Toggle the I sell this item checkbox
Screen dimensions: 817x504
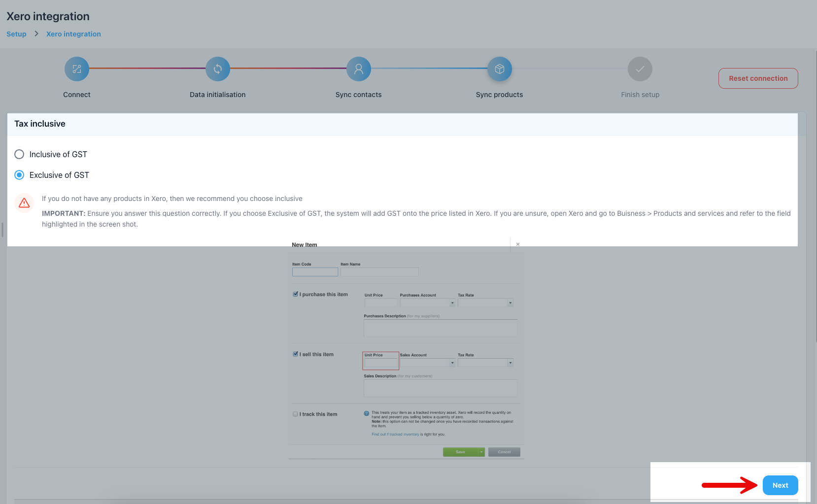295,354
